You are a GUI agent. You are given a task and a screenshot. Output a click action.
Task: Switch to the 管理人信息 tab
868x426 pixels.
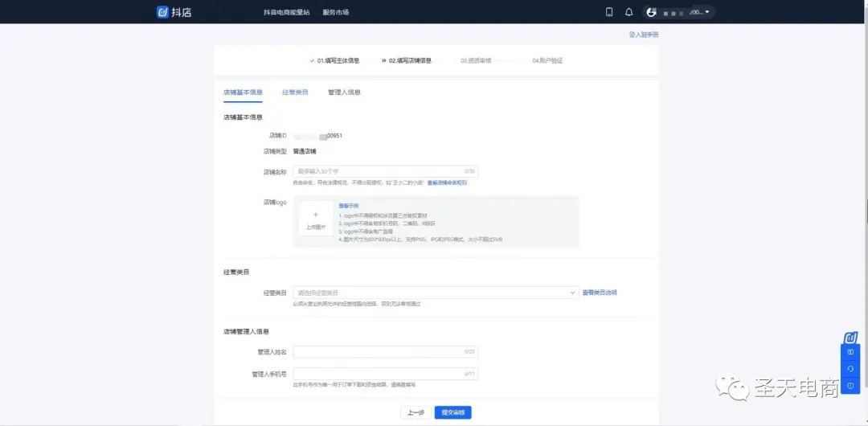point(344,92)
